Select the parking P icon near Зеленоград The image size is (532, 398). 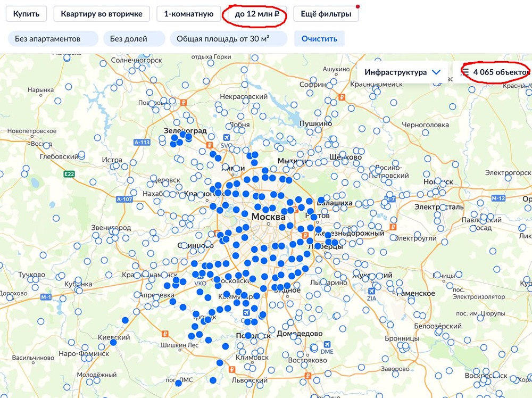point(210,145)
